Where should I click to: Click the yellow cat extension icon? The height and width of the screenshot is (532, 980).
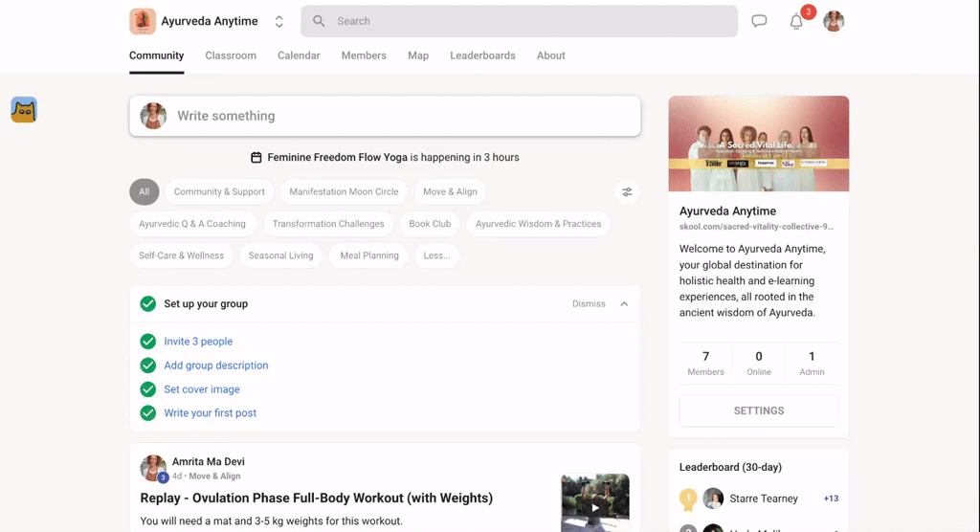[x=24, y=110]
